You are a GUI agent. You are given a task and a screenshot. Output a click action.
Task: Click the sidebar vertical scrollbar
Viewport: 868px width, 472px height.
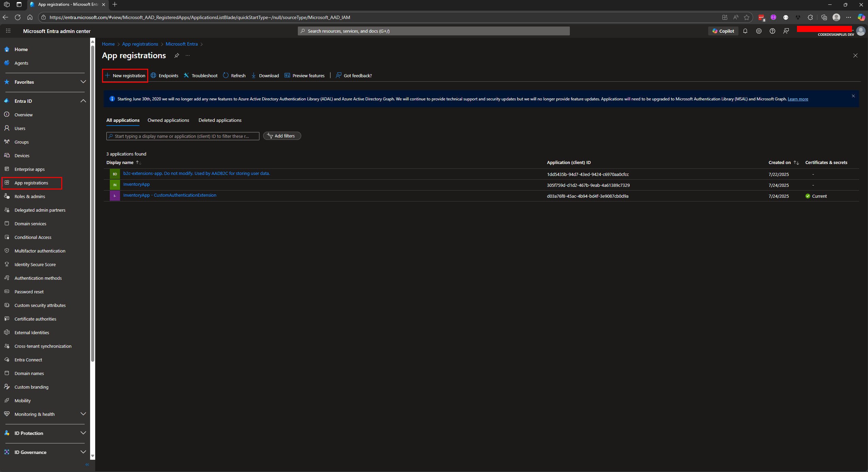click(x=92, y=204)
